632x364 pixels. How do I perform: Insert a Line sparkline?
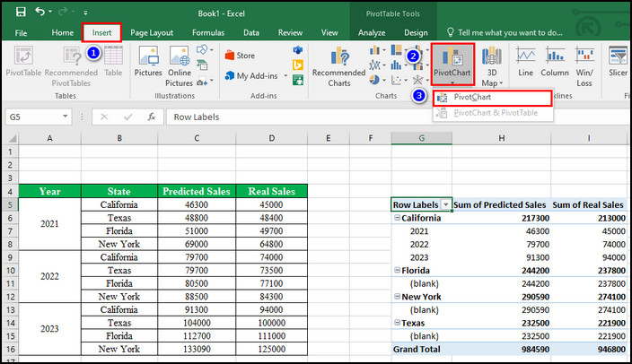(x=525, y=61)
